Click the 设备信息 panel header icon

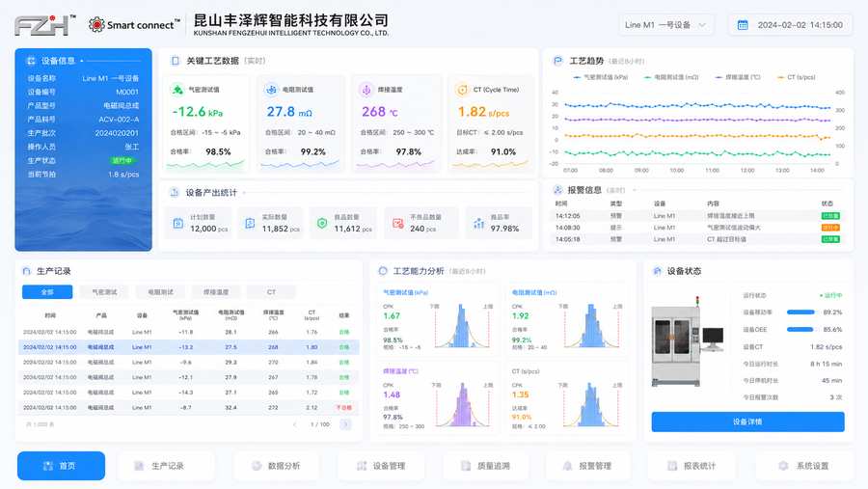[x=31, y=61]
